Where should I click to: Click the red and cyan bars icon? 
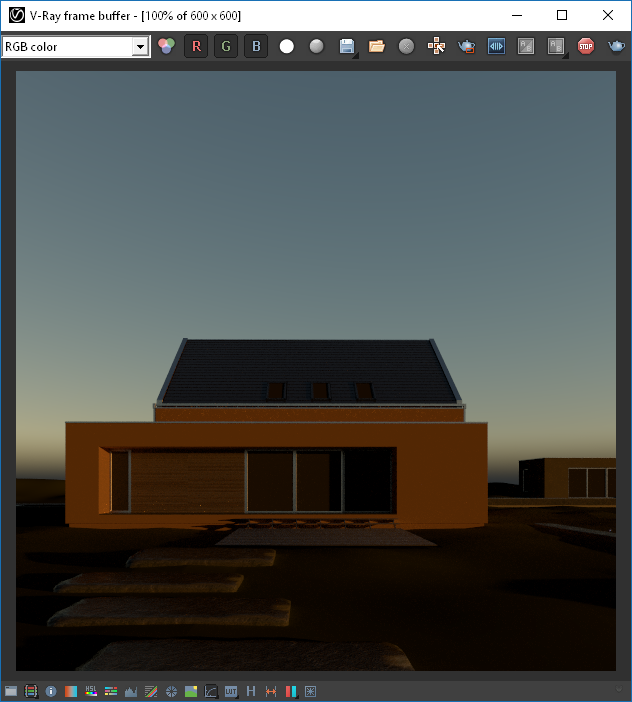(x=291, y=691)
